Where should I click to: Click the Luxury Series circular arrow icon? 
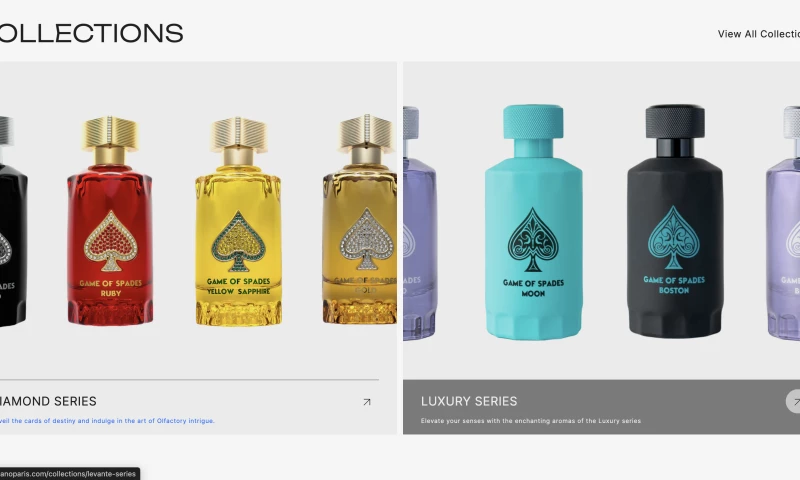793,401
